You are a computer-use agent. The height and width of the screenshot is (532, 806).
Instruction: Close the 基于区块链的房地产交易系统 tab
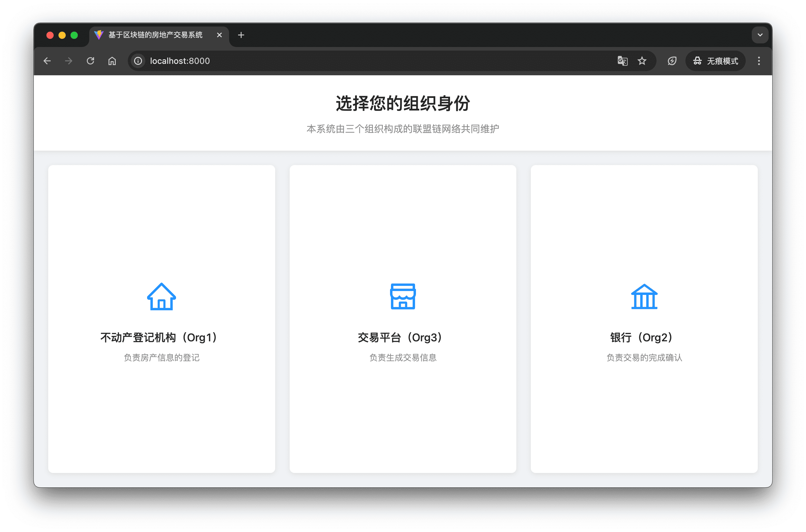point(219,35)
